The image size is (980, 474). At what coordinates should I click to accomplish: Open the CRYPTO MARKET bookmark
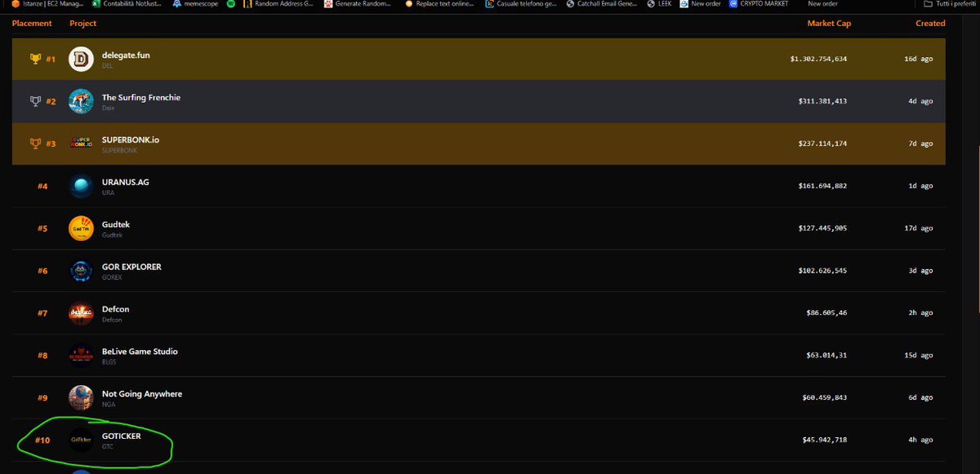click(759, 4)
